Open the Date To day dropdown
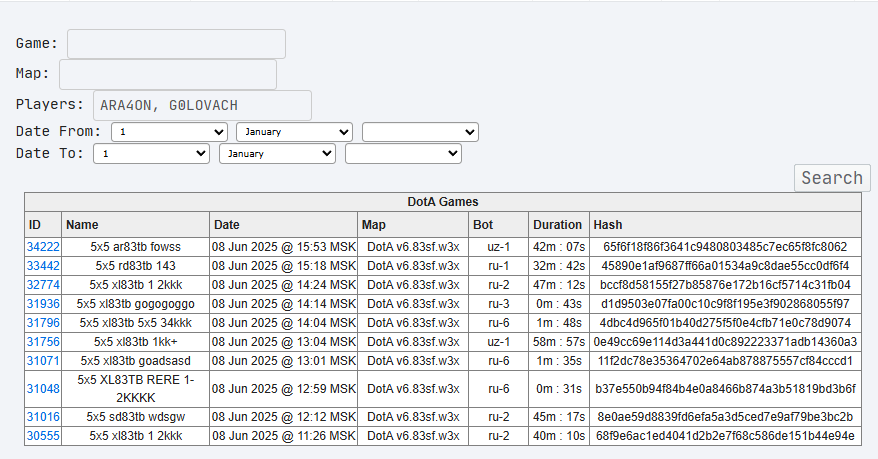 [151, 154]
